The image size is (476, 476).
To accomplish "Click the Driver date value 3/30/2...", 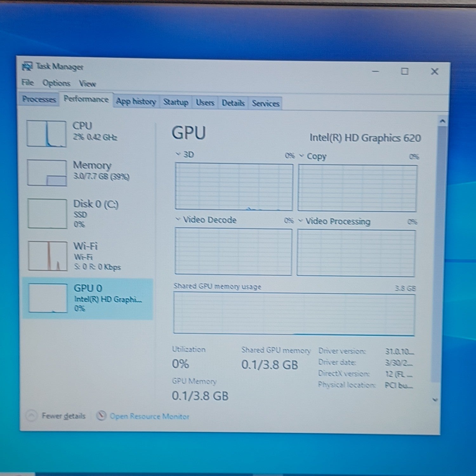I will [399, 363].
